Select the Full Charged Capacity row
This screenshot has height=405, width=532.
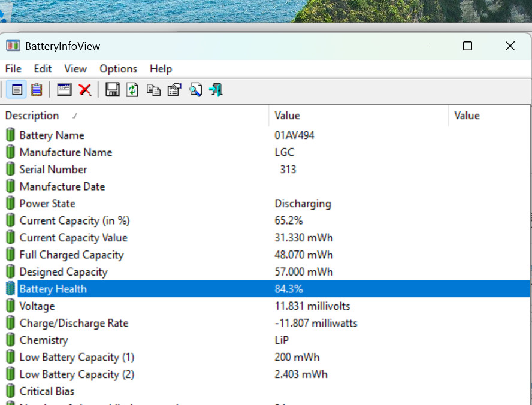71,255
